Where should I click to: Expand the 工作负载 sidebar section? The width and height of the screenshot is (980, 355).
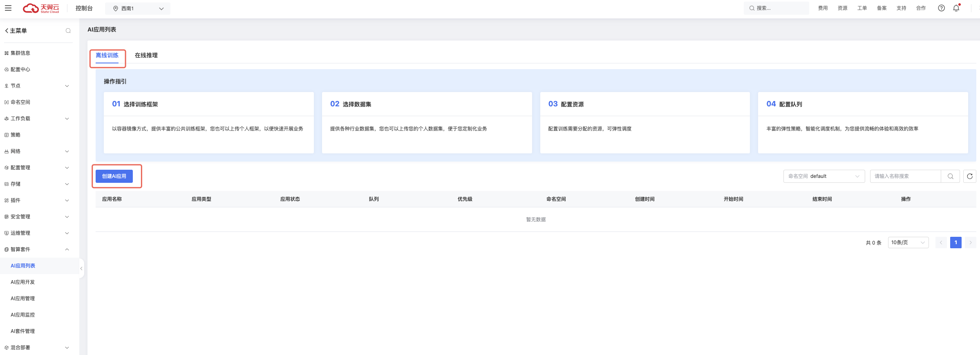click(x=37, y=119)
